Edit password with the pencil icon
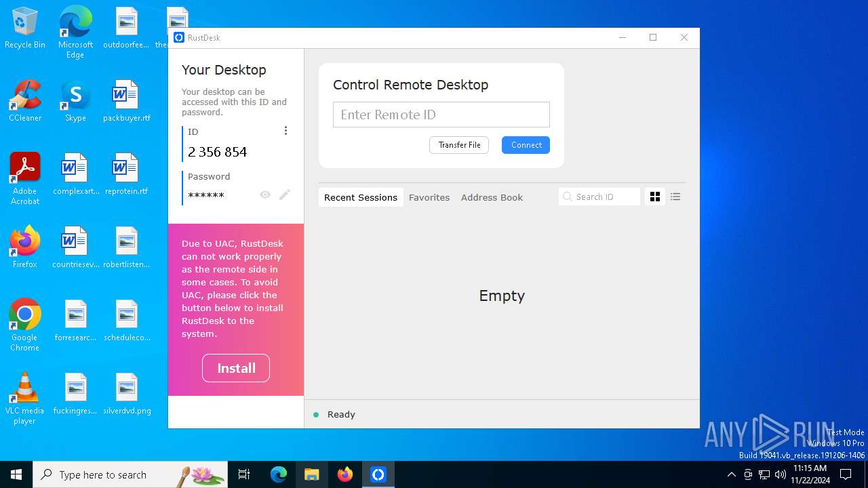 coord(285,195)
